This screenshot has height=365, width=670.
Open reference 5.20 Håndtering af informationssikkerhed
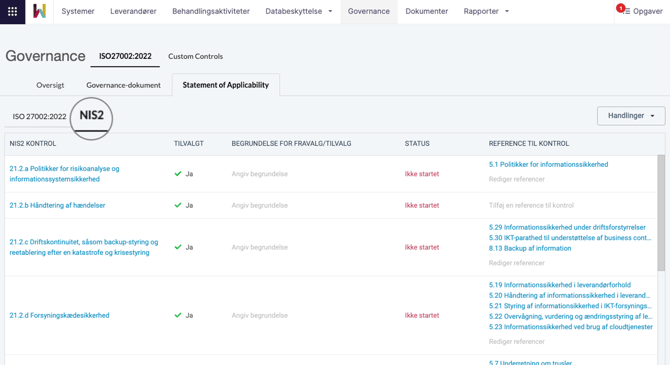(570, 295)
